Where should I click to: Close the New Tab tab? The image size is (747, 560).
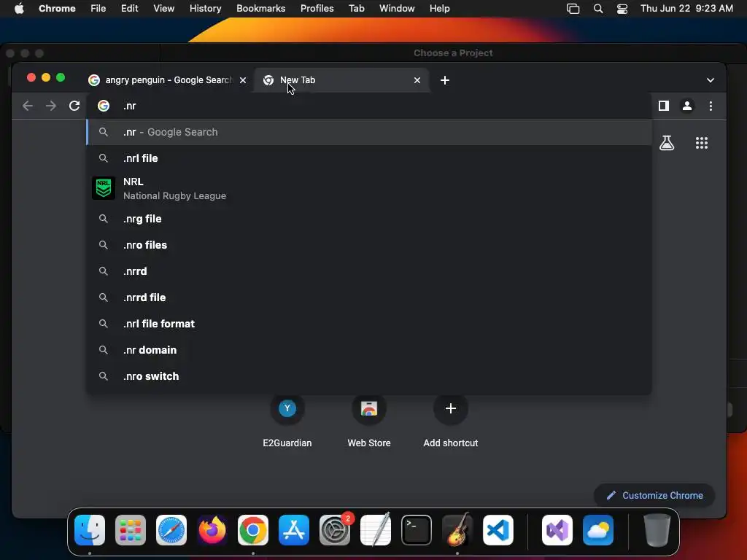[x=417, y=80]
